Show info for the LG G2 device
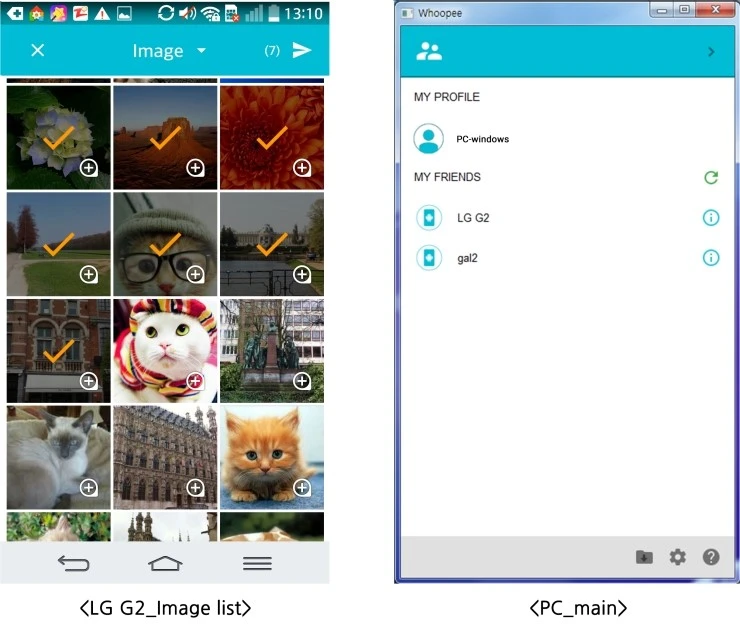The width and height of the screenshot is (740, 638). coord(711,218)
